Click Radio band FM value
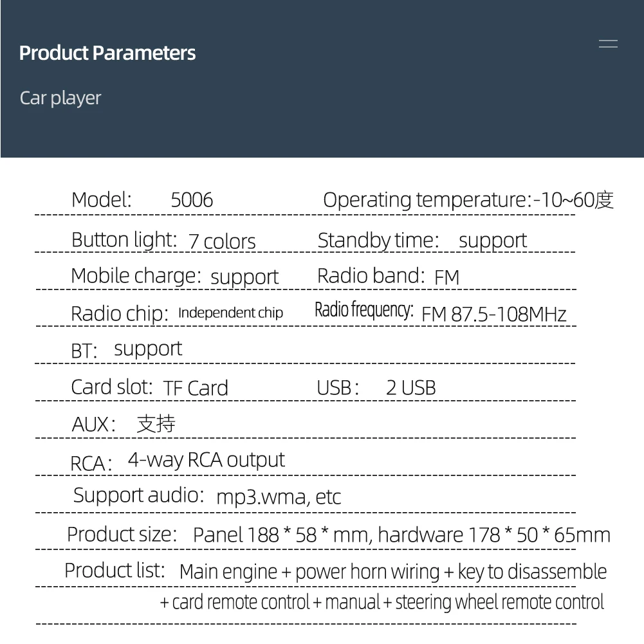Screen dimensions: 644x644 (446, 277)
